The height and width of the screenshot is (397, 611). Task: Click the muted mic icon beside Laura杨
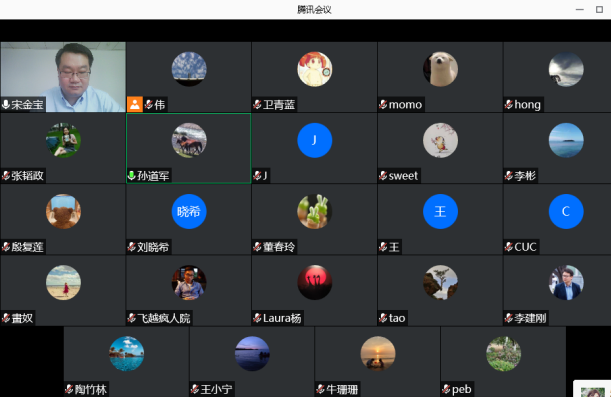pos(257,318)
